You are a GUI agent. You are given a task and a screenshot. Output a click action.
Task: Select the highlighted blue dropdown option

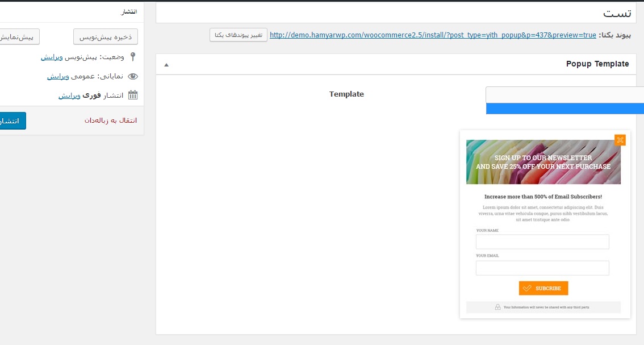(564, 109)
